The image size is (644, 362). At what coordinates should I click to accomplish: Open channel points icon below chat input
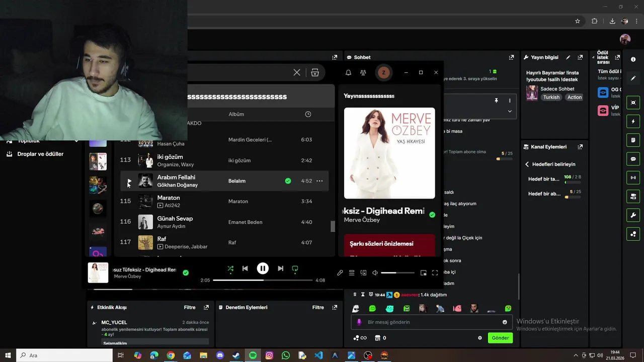[x=360, y=338]
